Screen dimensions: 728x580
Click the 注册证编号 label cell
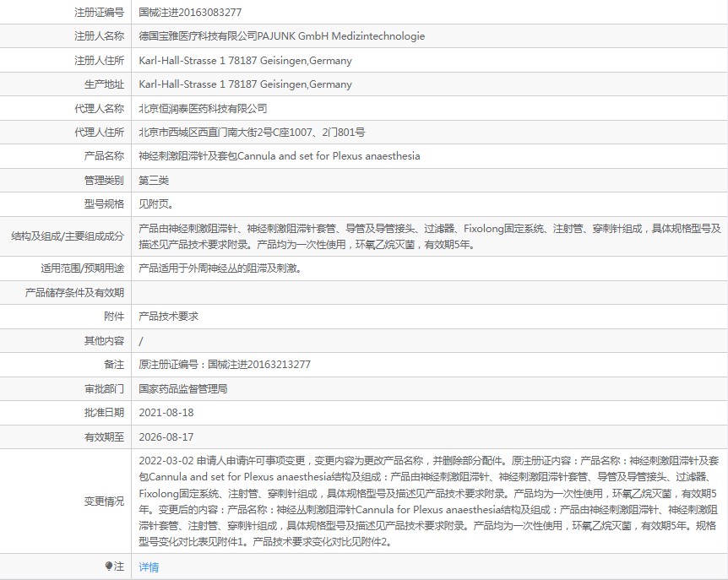click(x=100, y=13)
